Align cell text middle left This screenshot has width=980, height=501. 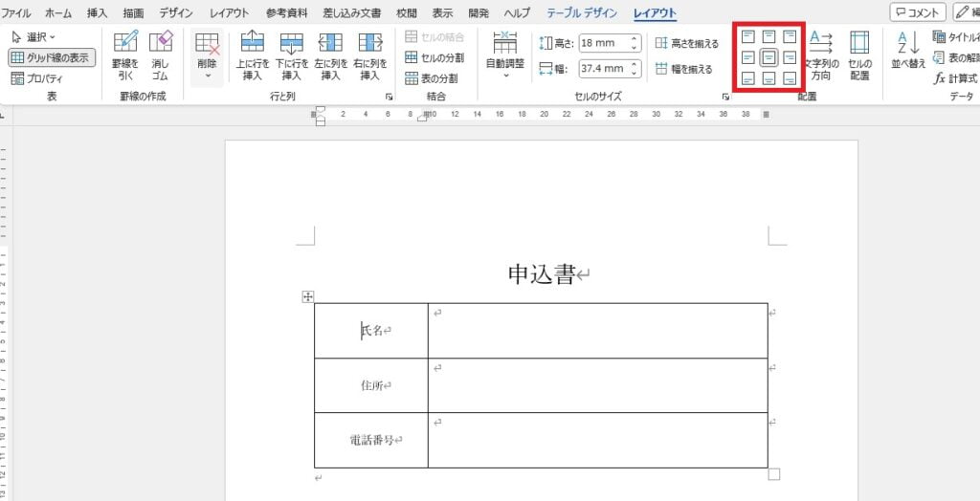pyautogui.click(x=748, y=58)
